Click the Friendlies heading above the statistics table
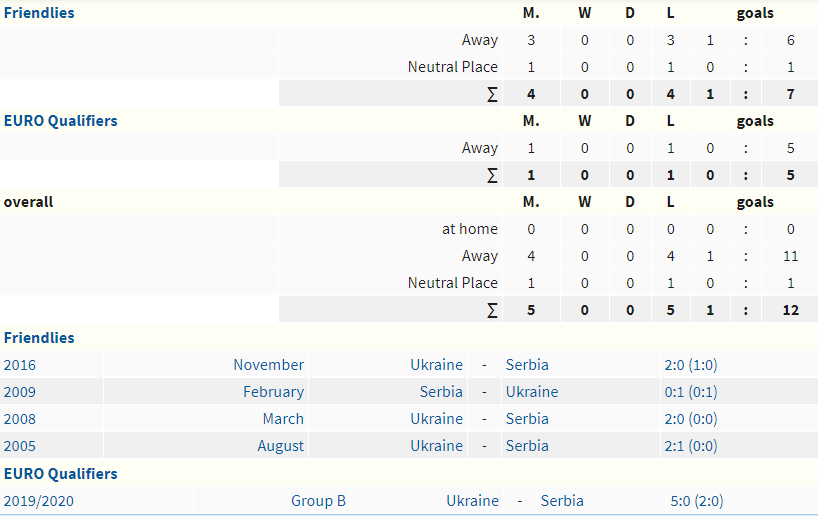This screenshot has width=818, height=516. click(39, 13)
